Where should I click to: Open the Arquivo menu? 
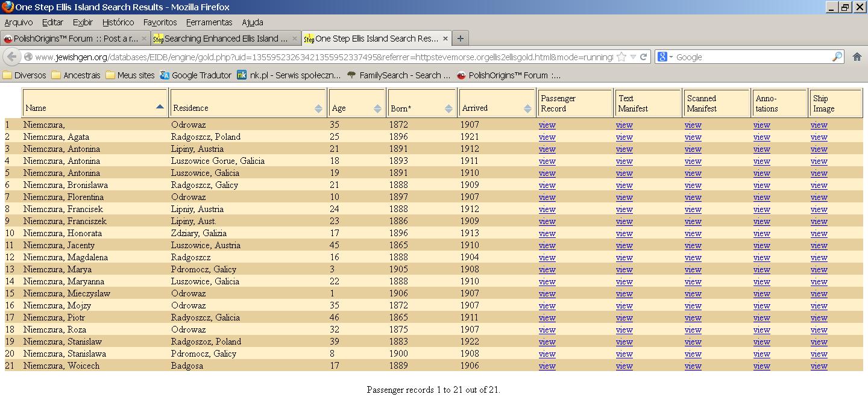point(19,22)
